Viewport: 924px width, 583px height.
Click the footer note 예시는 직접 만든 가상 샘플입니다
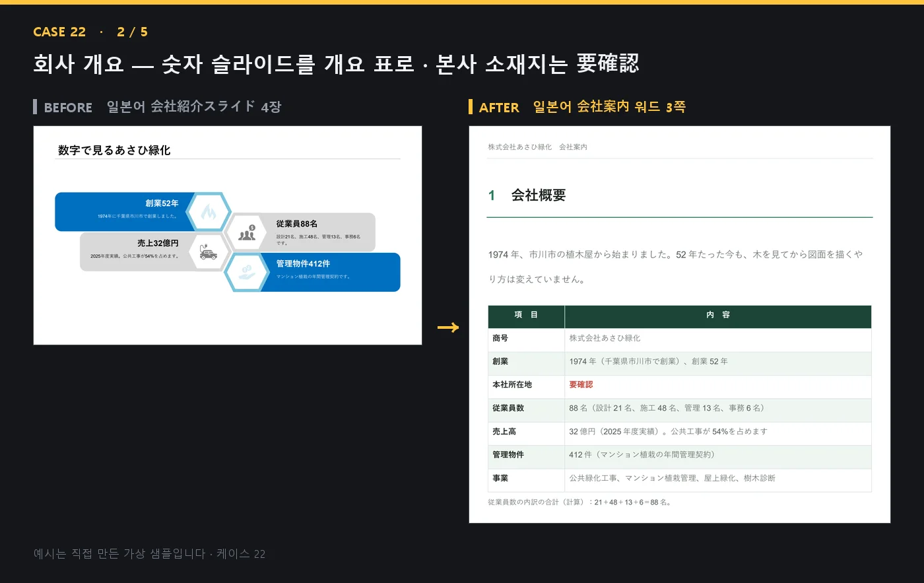click(x=149, y=554)
